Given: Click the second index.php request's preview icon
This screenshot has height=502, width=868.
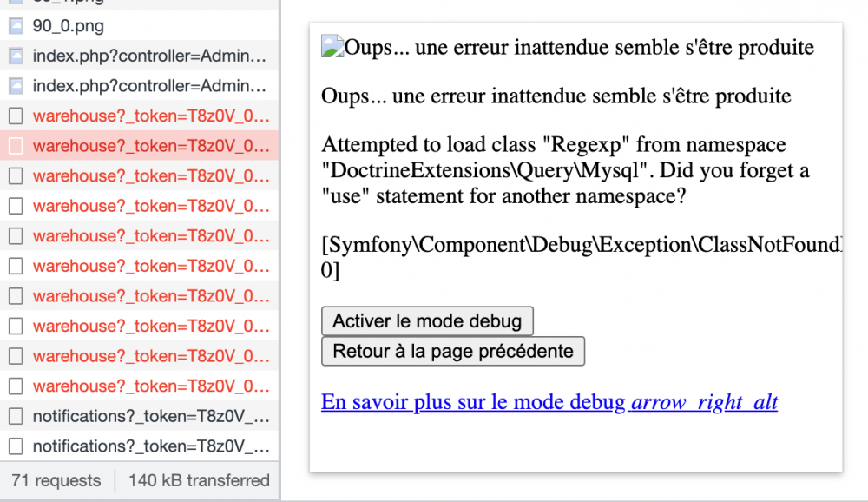Looking at the screenshot, I should point(14,86).
